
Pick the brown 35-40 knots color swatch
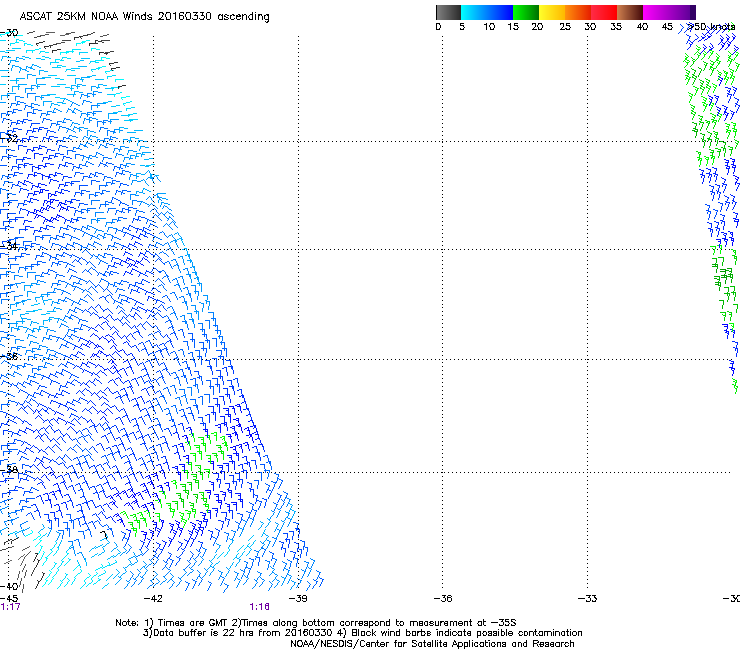pos(630,12)
